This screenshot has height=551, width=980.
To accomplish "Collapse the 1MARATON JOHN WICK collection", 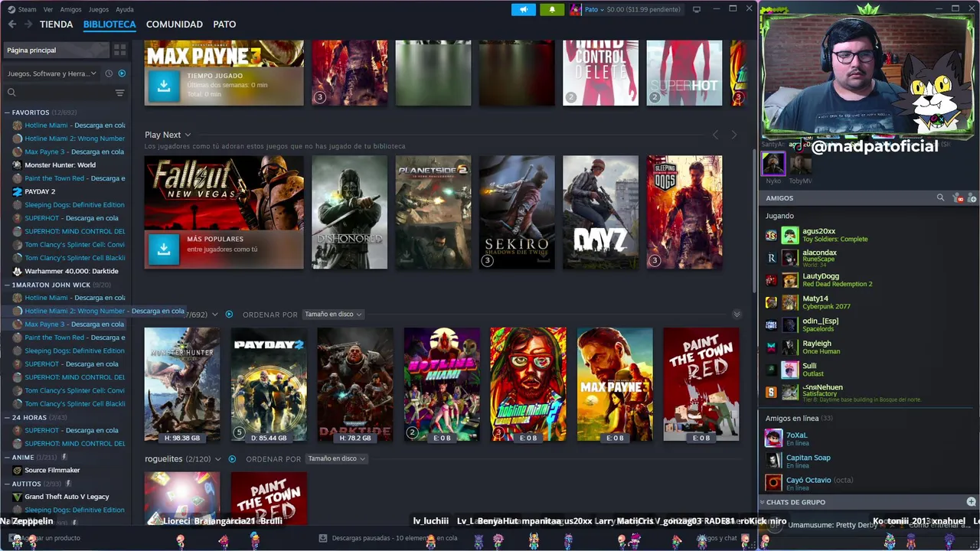I will (7, 285).
